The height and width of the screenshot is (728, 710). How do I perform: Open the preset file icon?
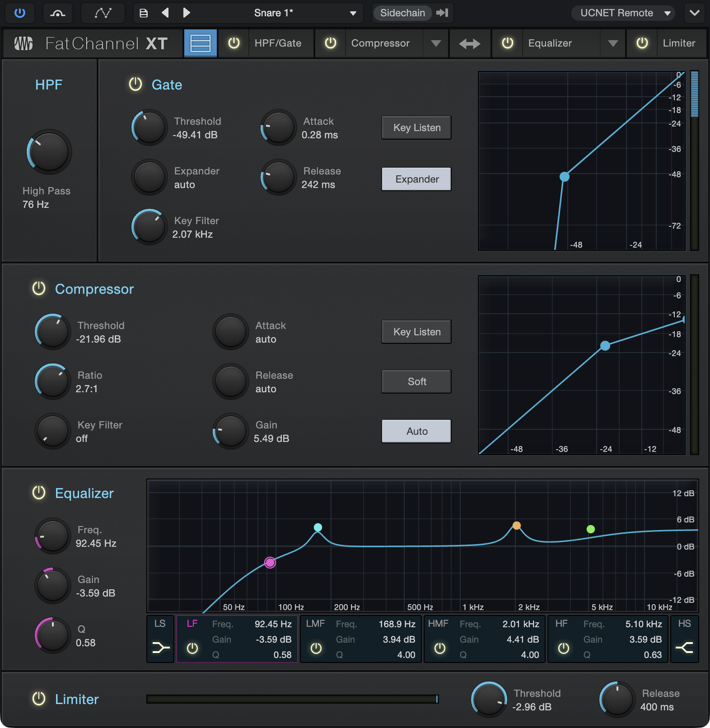pyautogui.click(x=144, y=13)
